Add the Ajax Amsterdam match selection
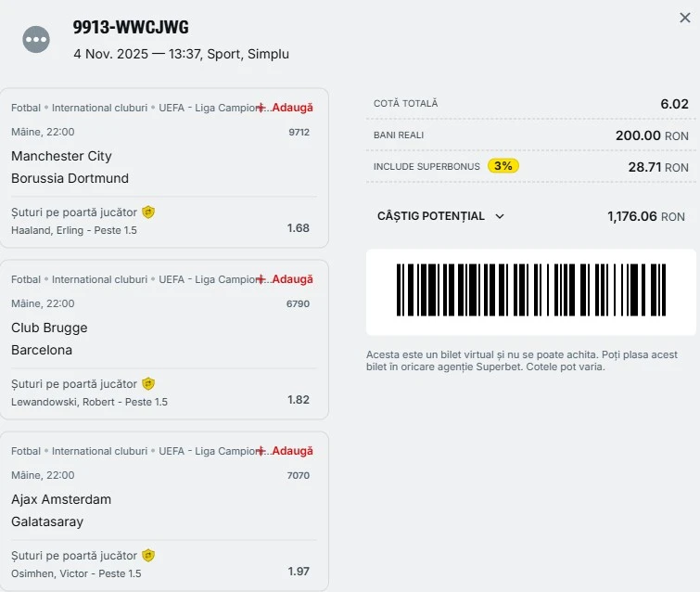Screen dimensions: 700x592 coord(286,451)
